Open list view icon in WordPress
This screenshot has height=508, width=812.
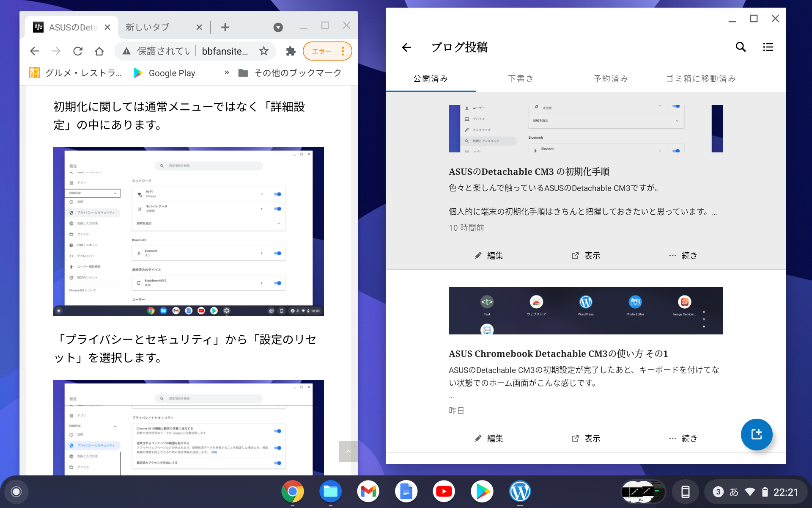click(768, 47)
